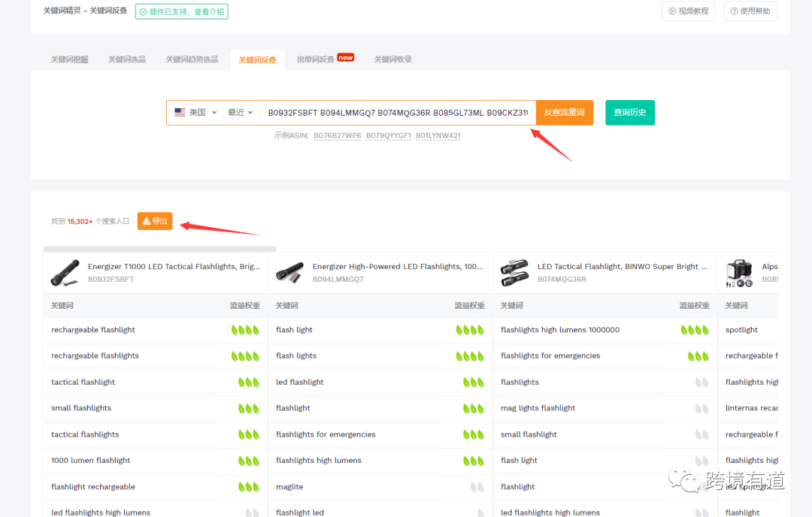Image resolution: width=812 pixels, height=517 pixels.
Task: Click keyword 'rechargeable flashlights'
Action: coord(95,355)
